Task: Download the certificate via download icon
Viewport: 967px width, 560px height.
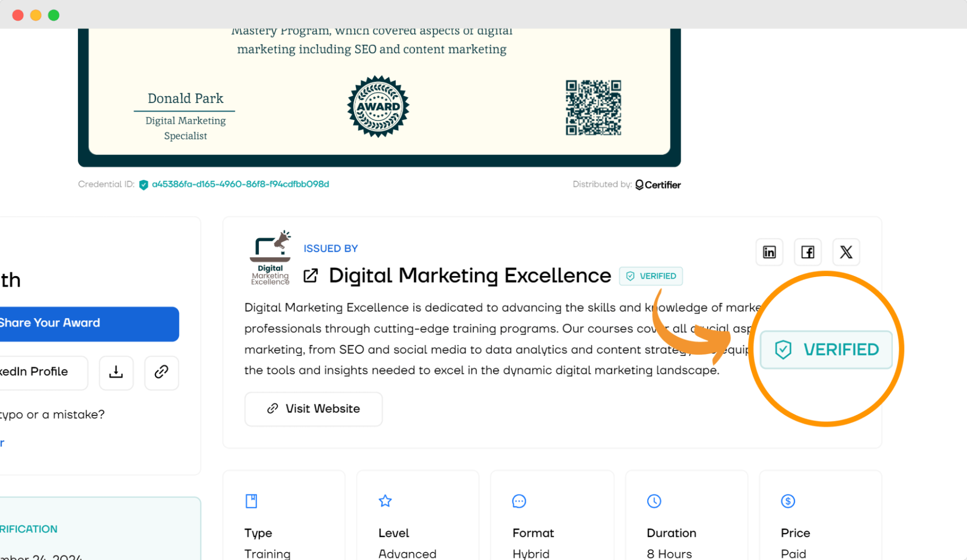Action: click(x=116, y=372)
